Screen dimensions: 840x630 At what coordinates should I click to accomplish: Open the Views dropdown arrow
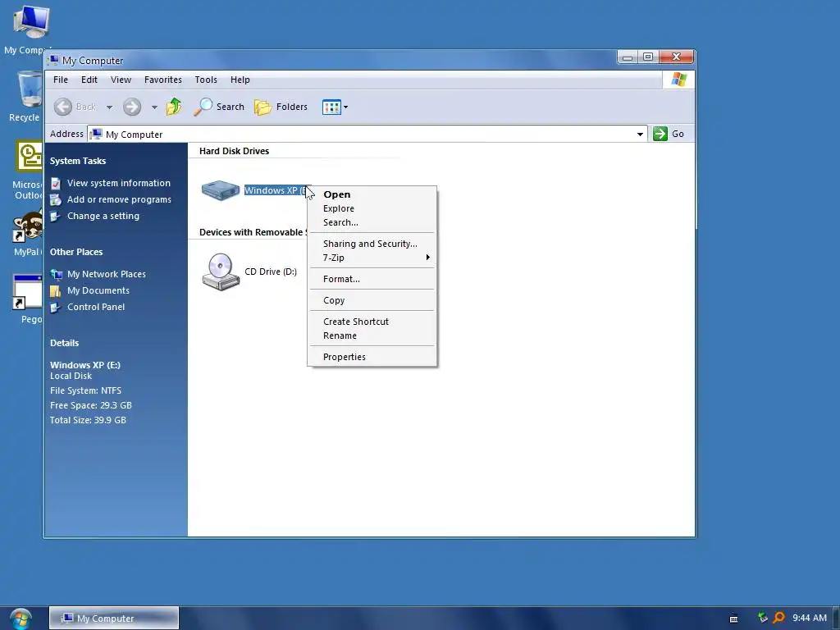point(346,107)
